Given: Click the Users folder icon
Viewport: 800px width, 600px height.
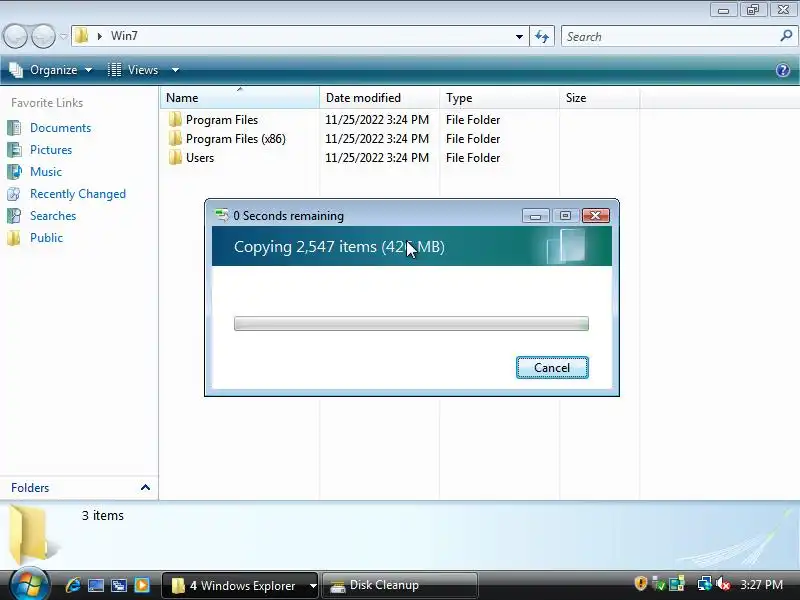Looking at the screenshot, I should point(175,157).
